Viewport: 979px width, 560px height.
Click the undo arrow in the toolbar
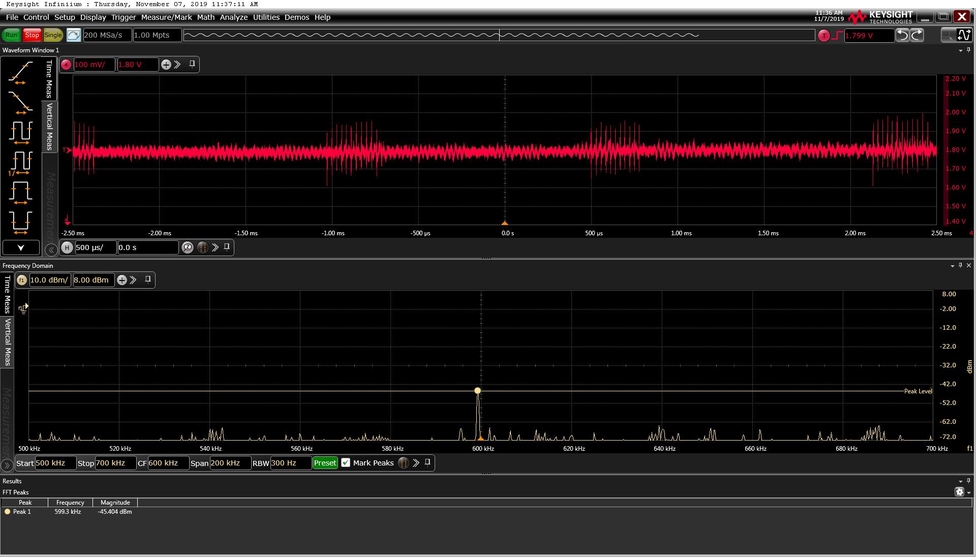(x=902, y=35)
